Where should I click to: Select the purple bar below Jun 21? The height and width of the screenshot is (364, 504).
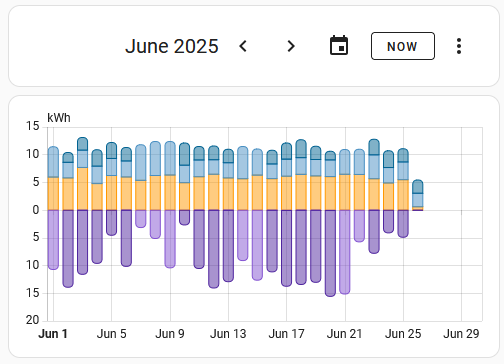point(345,252)
